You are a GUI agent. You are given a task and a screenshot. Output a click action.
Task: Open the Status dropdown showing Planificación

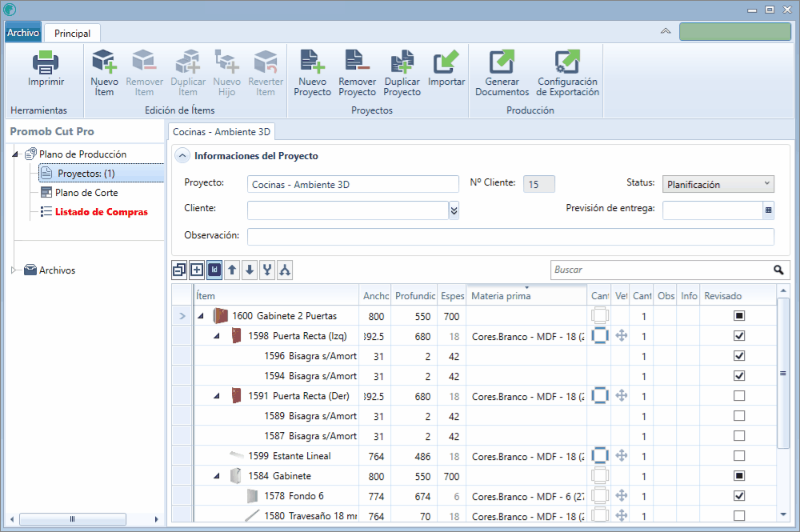point(718,184)
